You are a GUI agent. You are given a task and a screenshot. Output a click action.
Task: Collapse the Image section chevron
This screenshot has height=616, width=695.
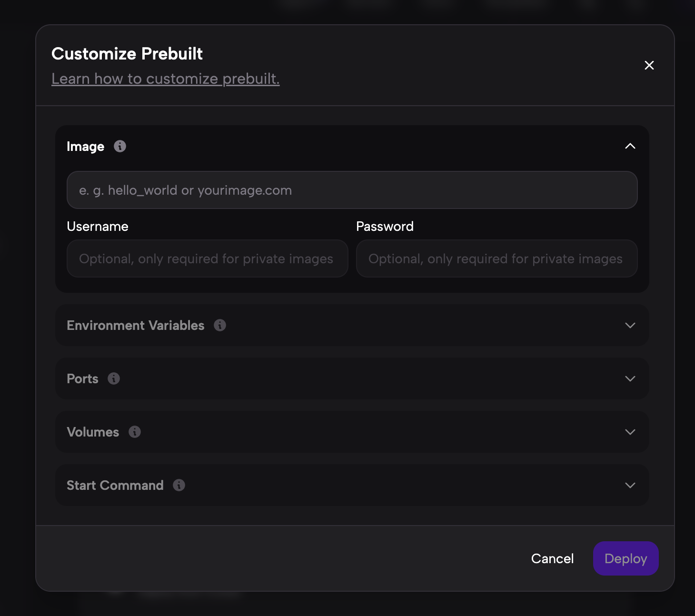[630, 146]
